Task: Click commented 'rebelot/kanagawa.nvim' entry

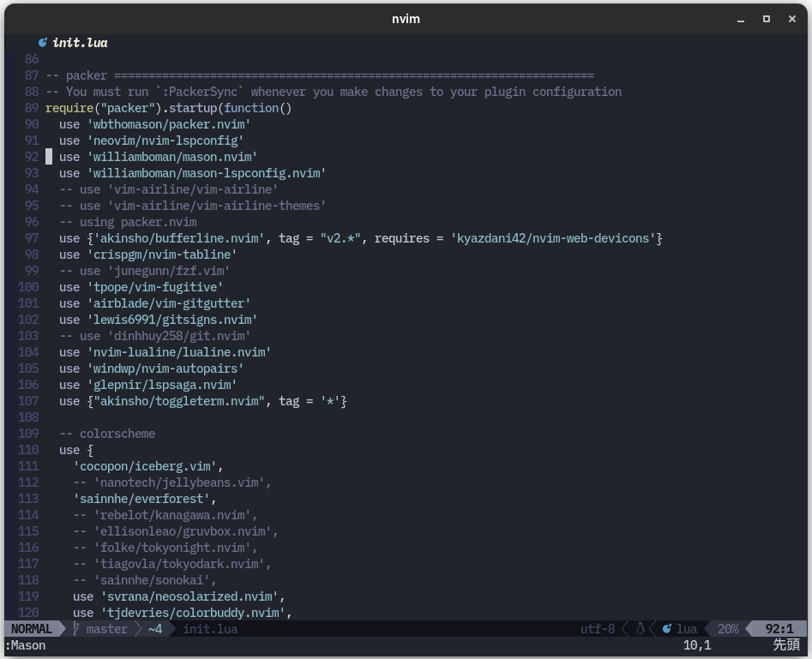Action: pos(165,515)
